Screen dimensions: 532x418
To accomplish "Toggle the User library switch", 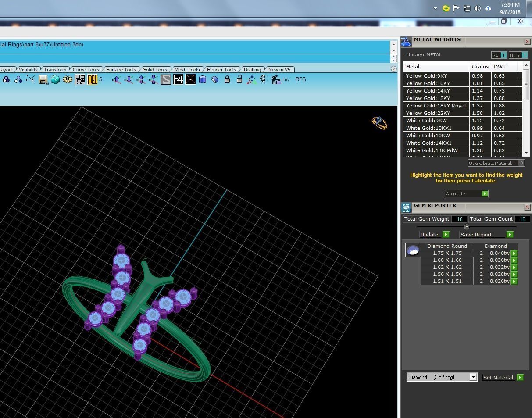I will pyautogui.click(x=524, y=55).
